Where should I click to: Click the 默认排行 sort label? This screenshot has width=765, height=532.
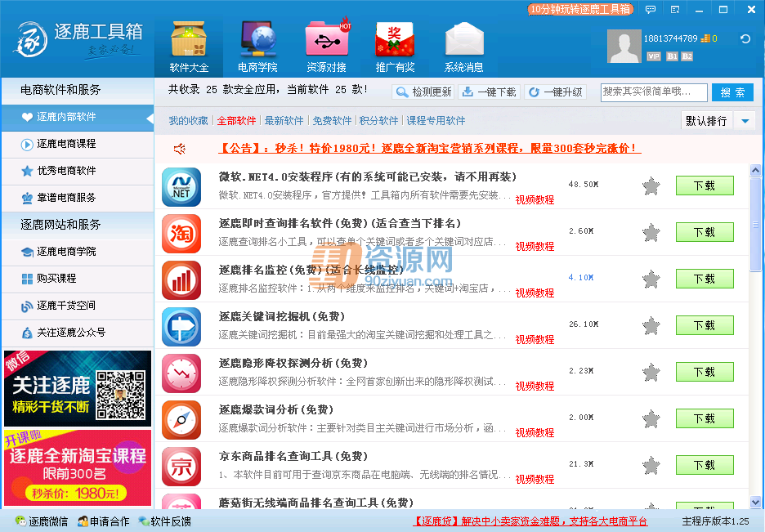click(x=706, y=120)
